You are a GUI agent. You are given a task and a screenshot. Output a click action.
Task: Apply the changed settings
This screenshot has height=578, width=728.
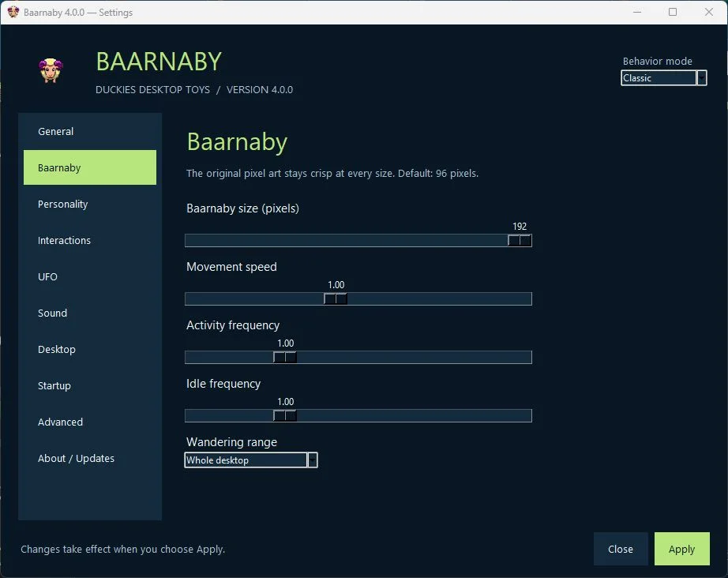tap(681, 549)
